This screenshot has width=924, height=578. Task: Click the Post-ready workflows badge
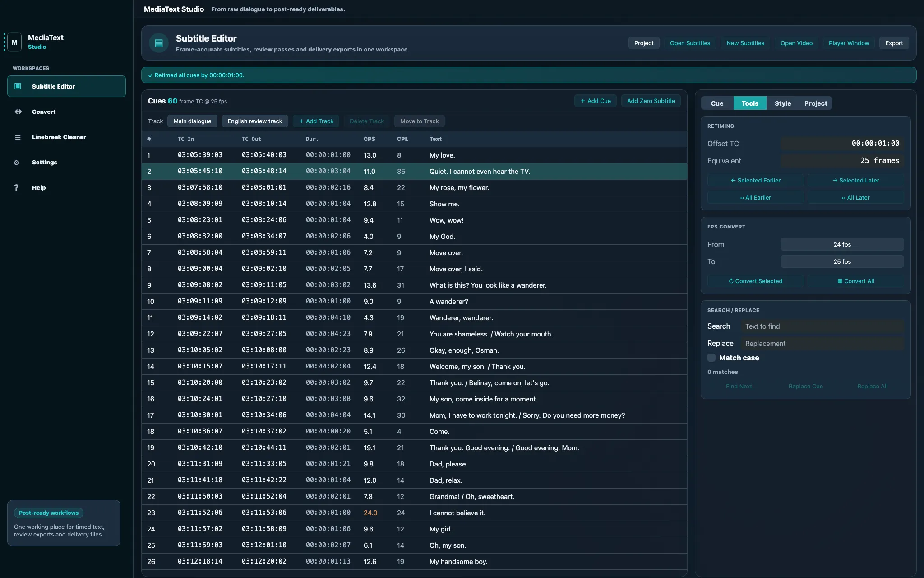click(x=49, y=513)
